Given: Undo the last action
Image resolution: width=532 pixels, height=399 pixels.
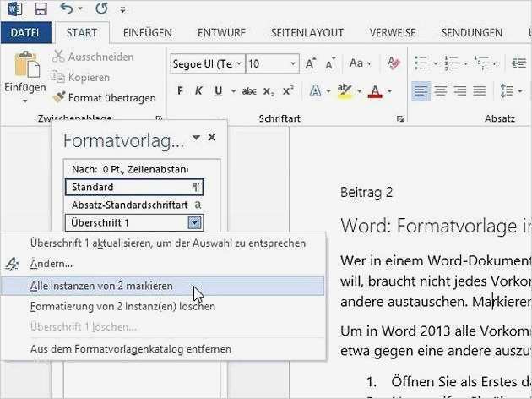Looking at the screenshot, I should (x=67, y=8).
